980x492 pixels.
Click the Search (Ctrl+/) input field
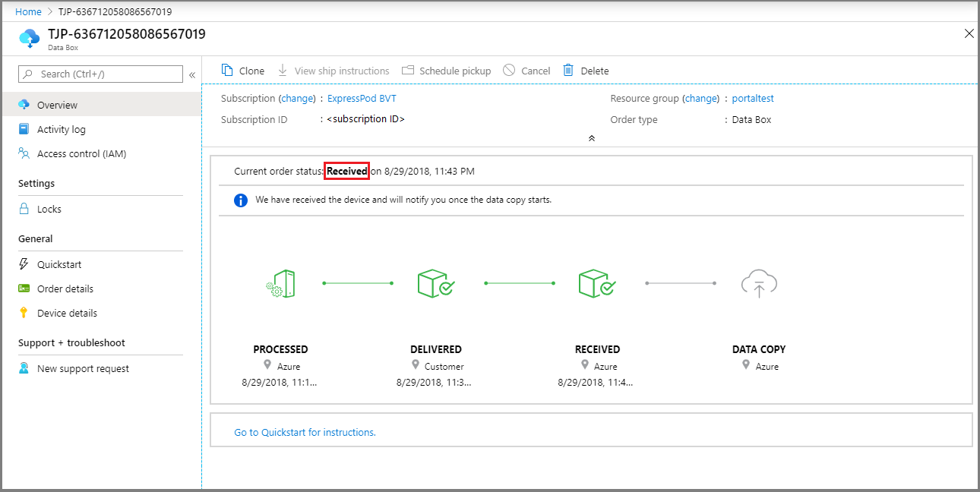pos(106,74)
